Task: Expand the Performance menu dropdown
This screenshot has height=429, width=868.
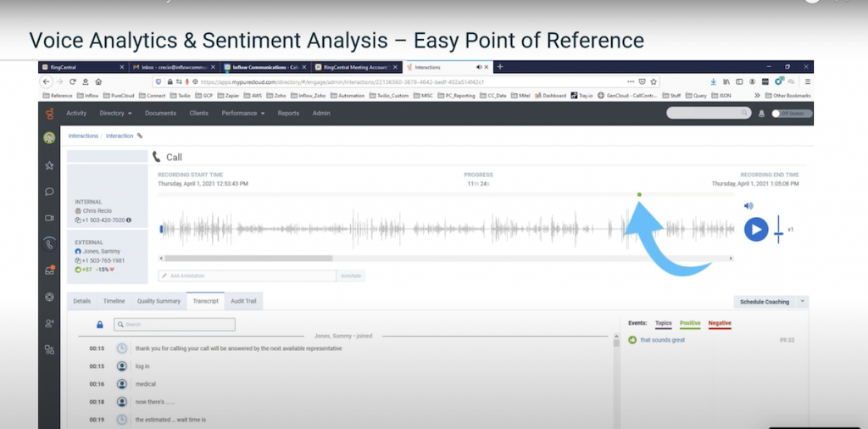Action: coord(243,113)
